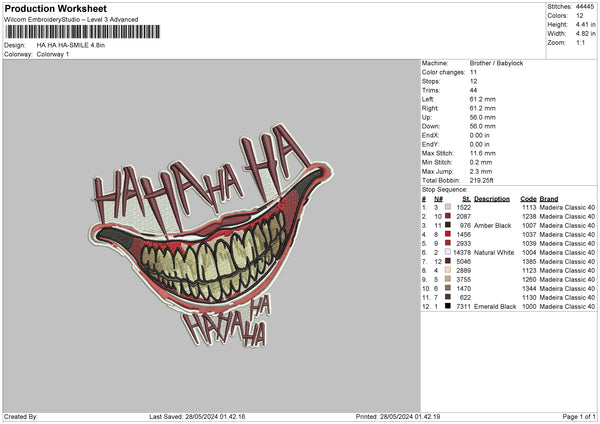Screen dimensions: 600x424
Task: Click the Amber Black color swatch
Action: 448,226
